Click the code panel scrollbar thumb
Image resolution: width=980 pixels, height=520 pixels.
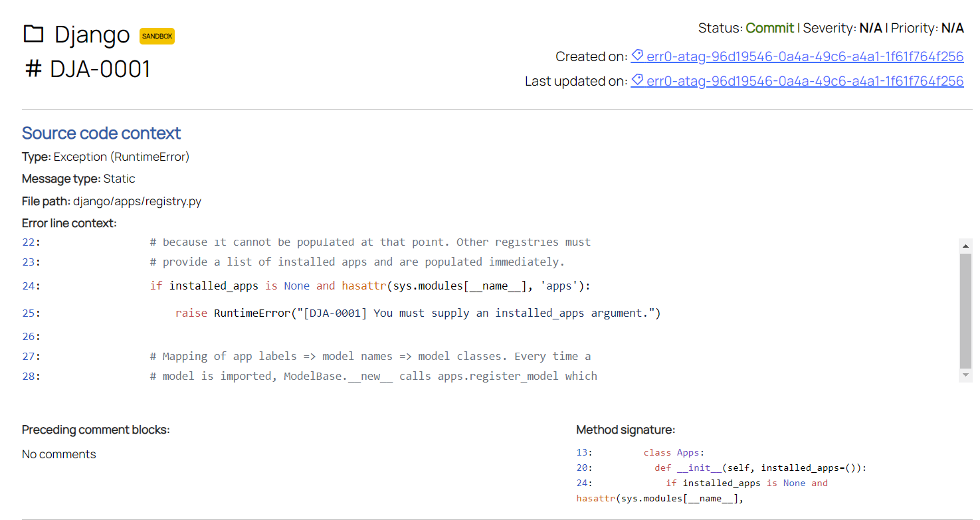coord(966,310)
